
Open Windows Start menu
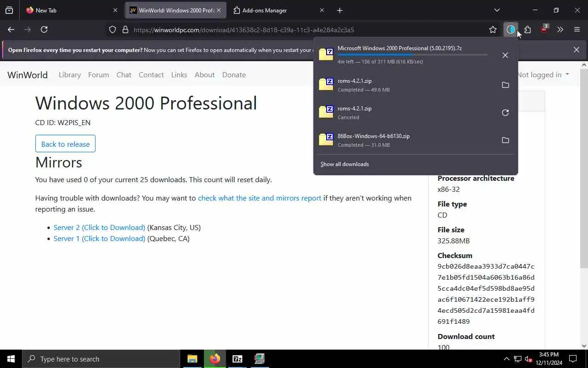(11, 359)
